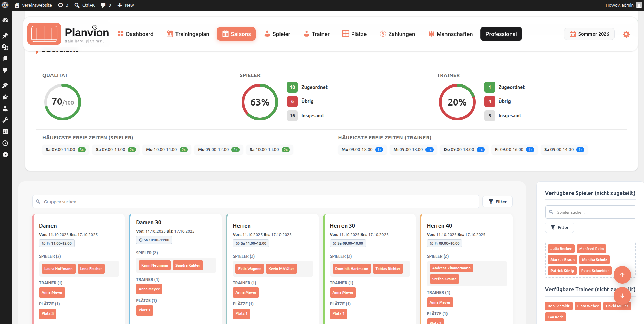
Task: Click the Herren 40 group title
Action: pos(439,226)
